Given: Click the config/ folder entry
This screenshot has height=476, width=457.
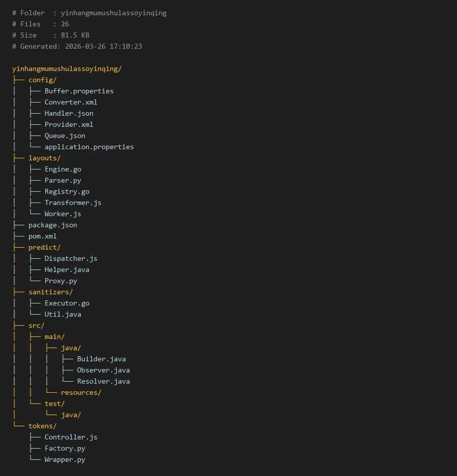Looking at the screenshot, I should click(42, 80).
